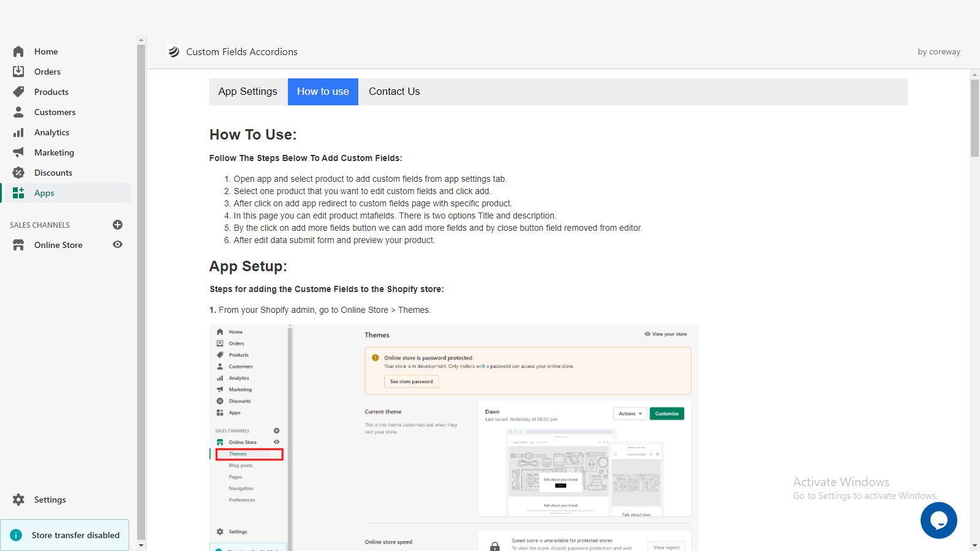Click the Custom Fields Accordions logo

click(x=174, y=52)
